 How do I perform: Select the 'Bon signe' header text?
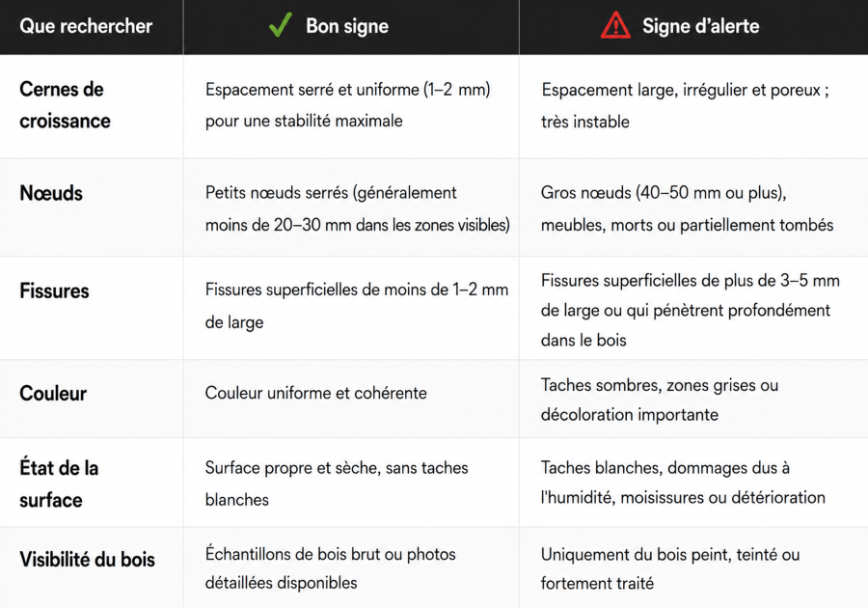pyautogui.click(x=347, y=26)
